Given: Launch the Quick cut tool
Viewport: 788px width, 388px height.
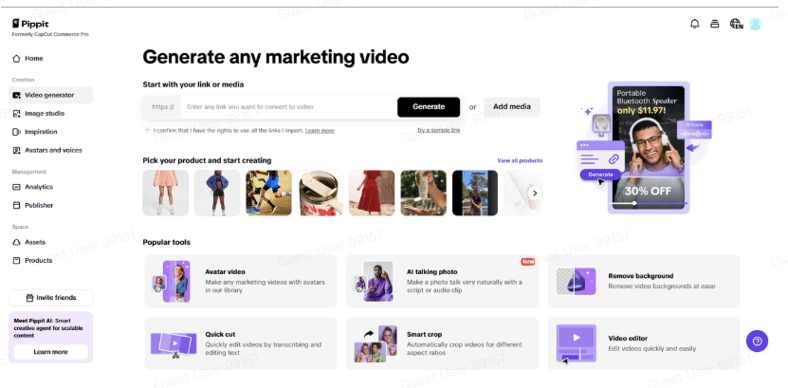Looking at the screenshot, I should [241, 343].
